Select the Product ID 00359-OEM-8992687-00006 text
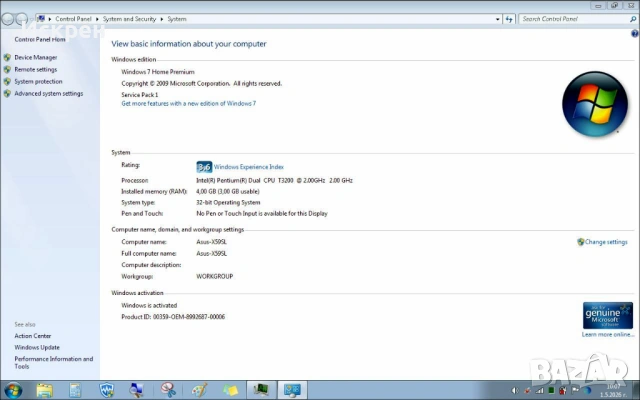 tap(173, 317)
